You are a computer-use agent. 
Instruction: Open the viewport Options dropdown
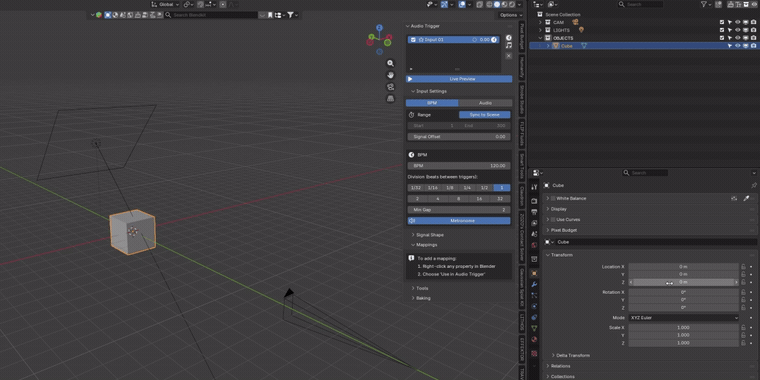[511, 15]
